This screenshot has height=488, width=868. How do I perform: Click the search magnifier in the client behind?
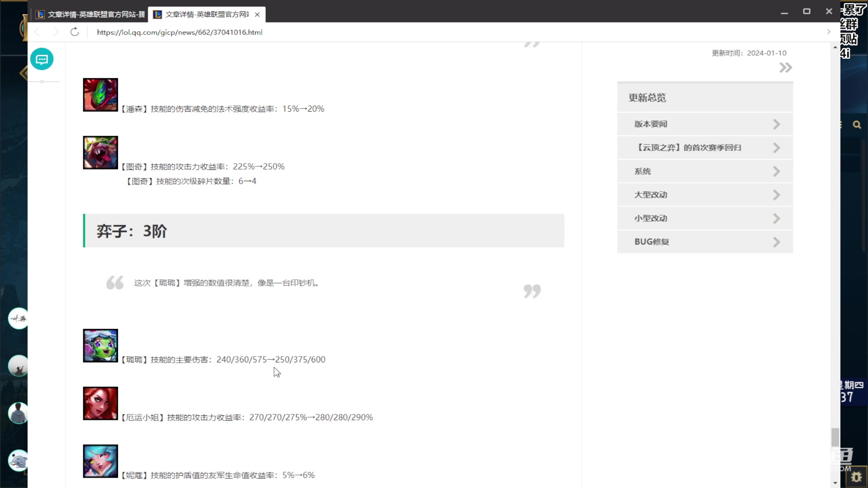[857, 125]
